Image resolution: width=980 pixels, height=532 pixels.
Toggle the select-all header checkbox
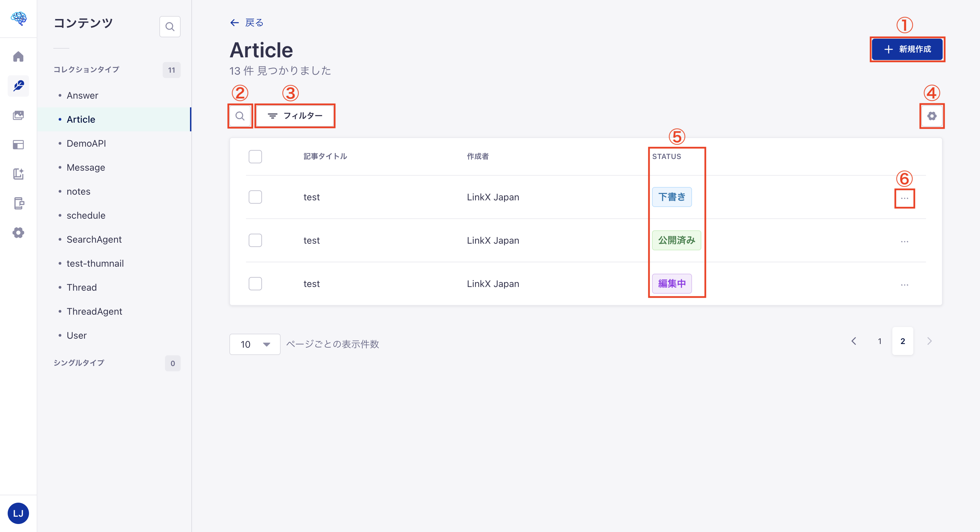(255, 156)
